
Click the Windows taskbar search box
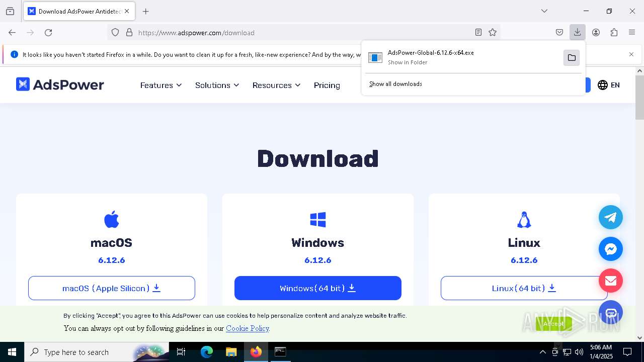97,352
